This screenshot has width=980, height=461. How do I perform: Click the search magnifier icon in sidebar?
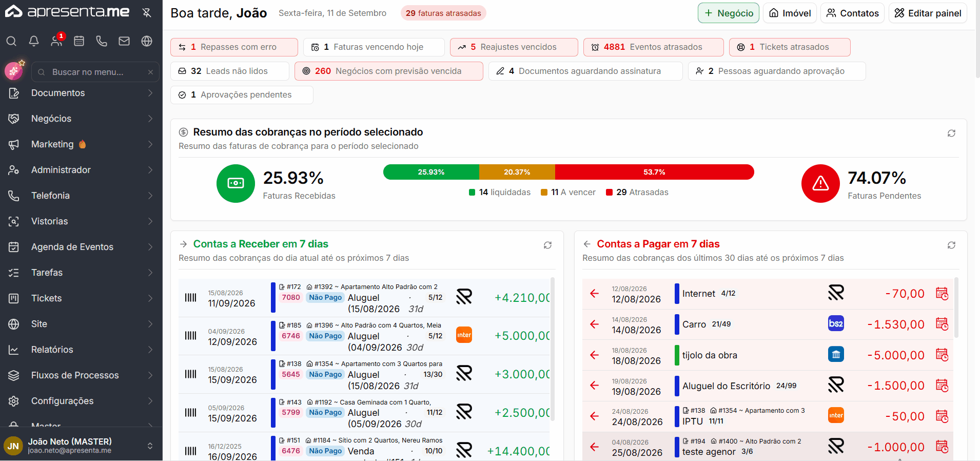click(x=11, y=41)
